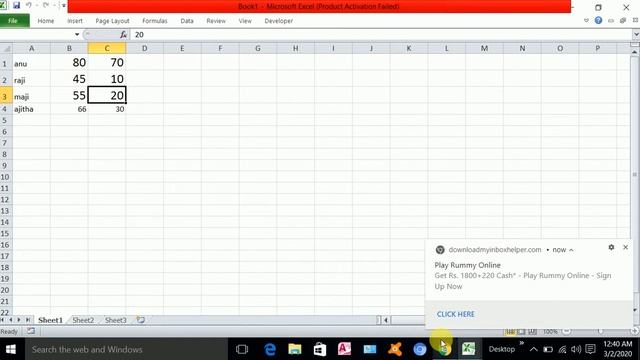
Task: Expand the Name Box dropdown arrow
Action: click(77, 35)
